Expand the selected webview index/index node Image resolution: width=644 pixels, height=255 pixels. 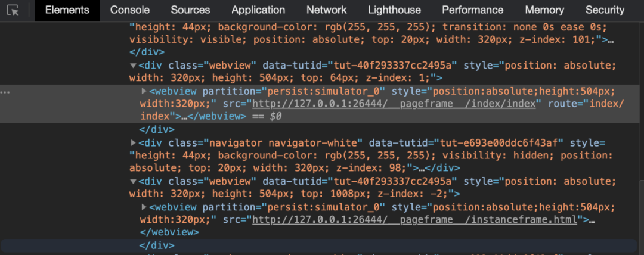pyautogui.click(x=144, y=91)
